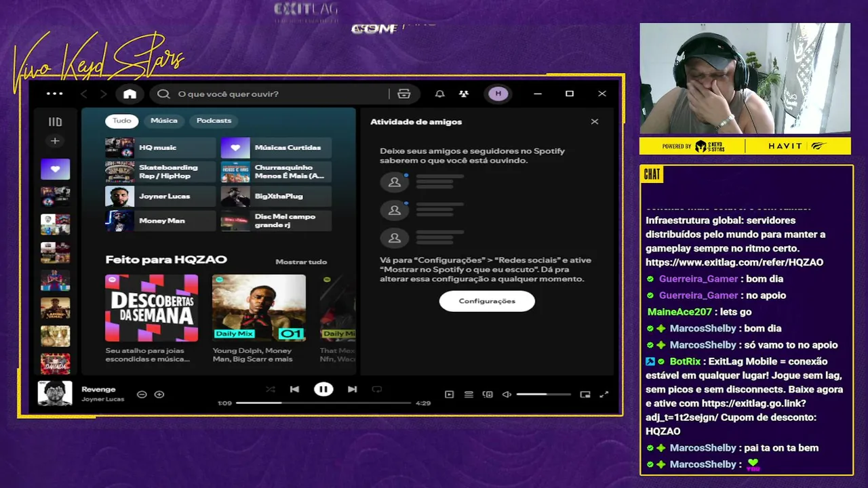The height and width of the screenshot is (488, 868).
Task: Open the miniplayer icon
Action: click(585, 394)
